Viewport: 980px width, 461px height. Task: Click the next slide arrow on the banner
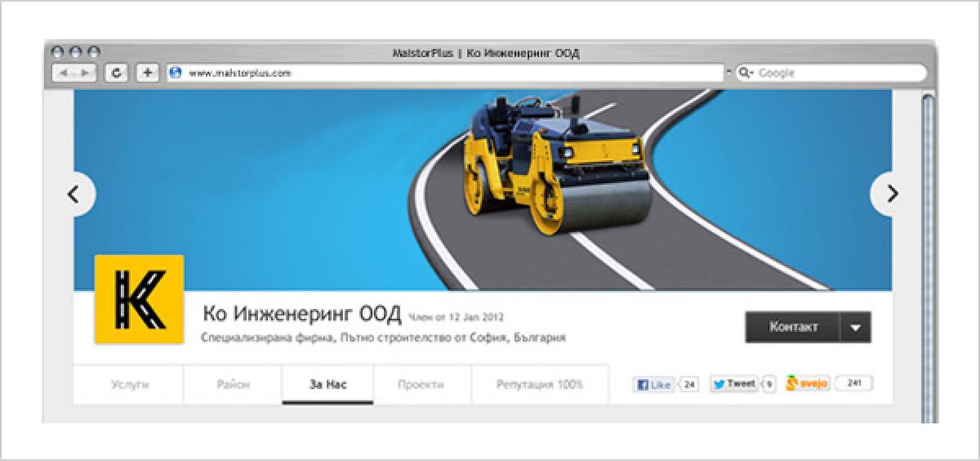pyautogui.click(x=891, y=194)
